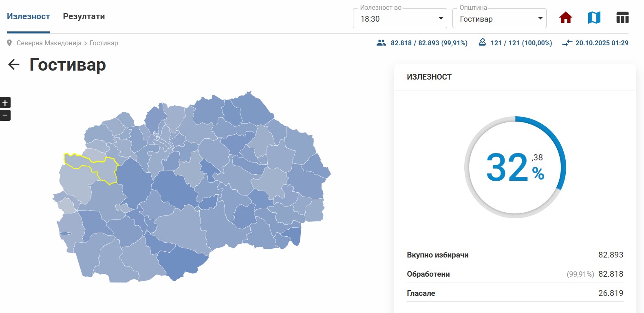Click the location pin breadcrumb icon
Screen dimensions: 644x313
pyautogui.click(x=9, y=43)
